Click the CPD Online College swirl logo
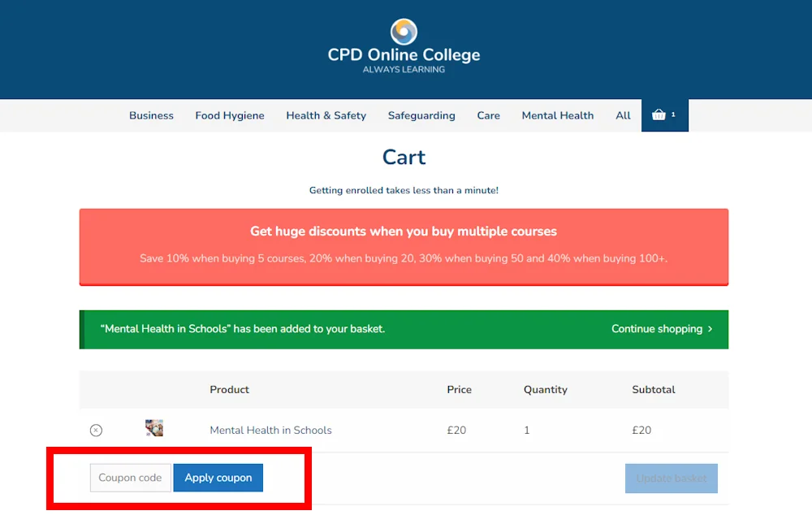 [404, 32]
